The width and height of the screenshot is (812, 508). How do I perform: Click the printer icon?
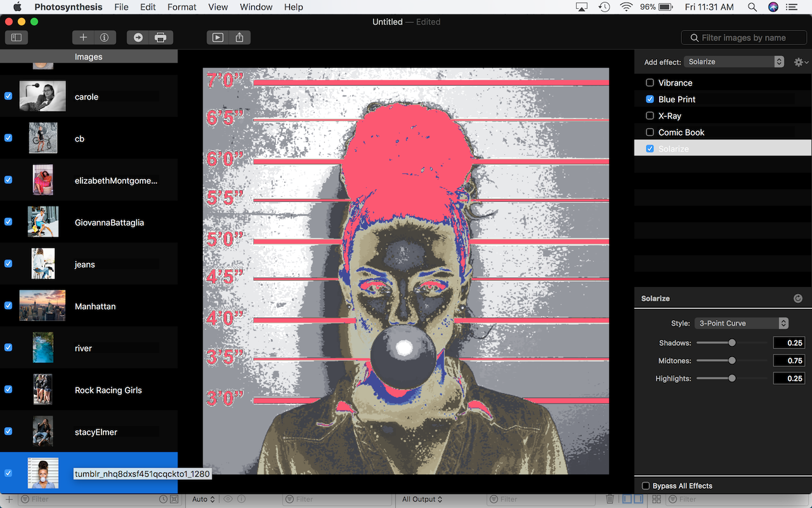tap(160, 37)
